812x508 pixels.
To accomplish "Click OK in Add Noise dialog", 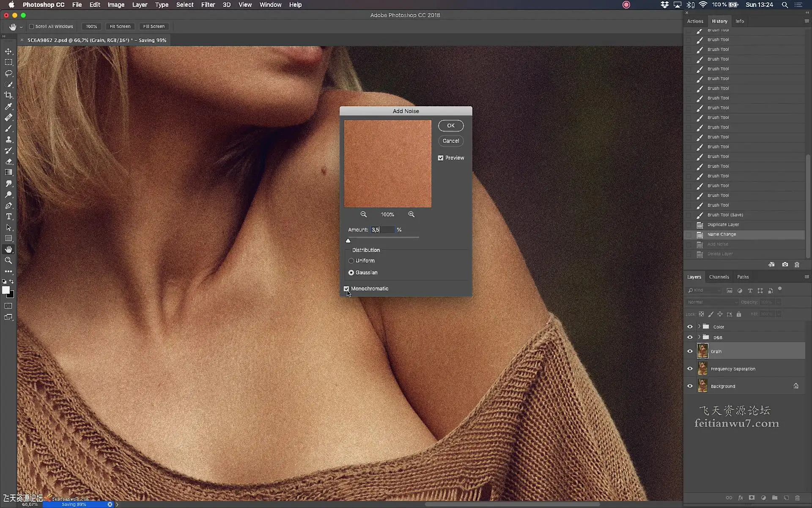I will point(451,126).
